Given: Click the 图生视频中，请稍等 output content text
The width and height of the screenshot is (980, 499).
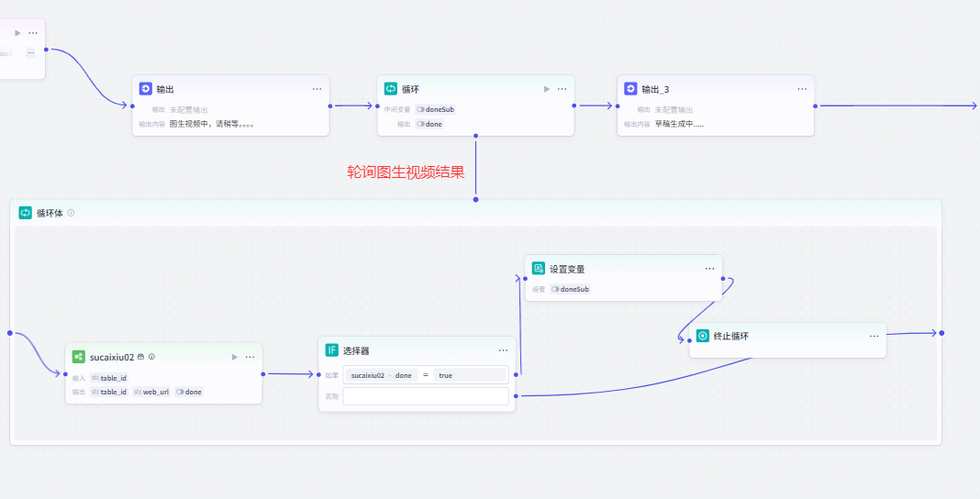Looking at the screenshot, I should [212, 124].
